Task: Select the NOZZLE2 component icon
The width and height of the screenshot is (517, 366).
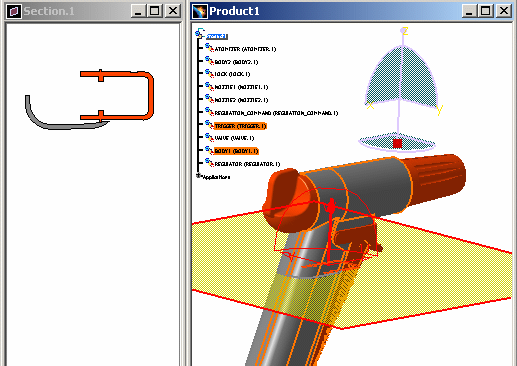Action: pos(209,99)
